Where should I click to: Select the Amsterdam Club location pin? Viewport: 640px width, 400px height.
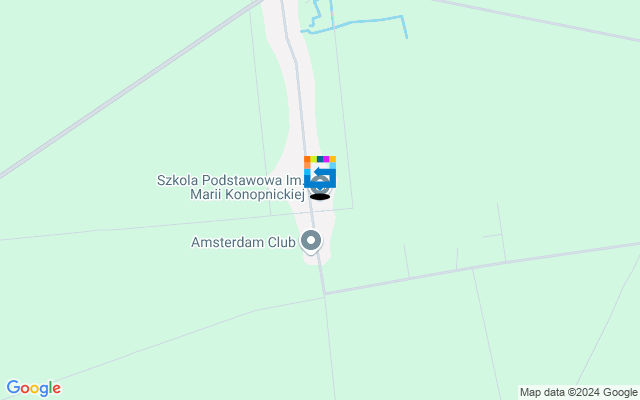(311, 242)
